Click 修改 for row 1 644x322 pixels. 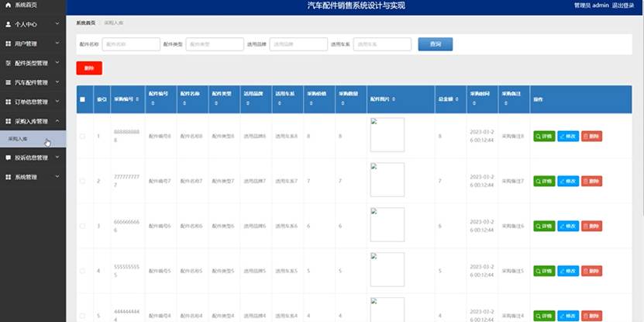click(x=568, y=136)
